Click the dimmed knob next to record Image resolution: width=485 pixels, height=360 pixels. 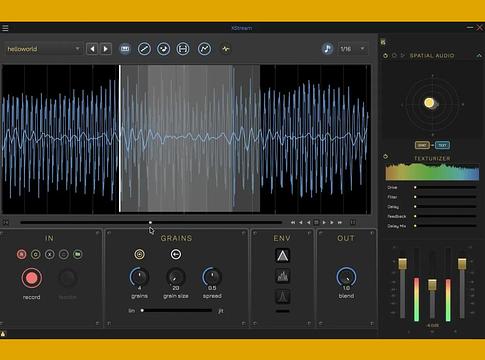tap(68, 278)
